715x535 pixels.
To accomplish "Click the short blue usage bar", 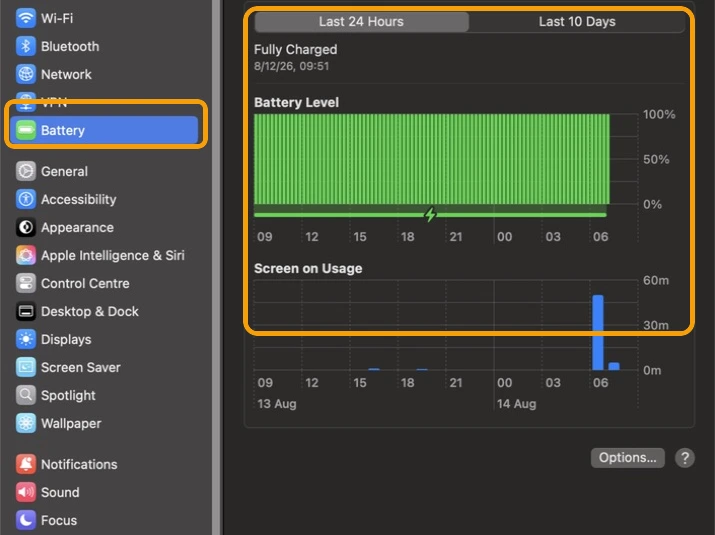I will tap(614, 366).
